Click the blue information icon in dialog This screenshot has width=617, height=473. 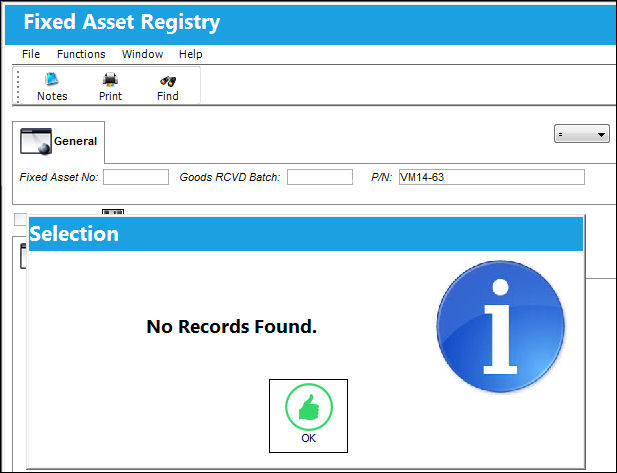[x=501, y=327]
